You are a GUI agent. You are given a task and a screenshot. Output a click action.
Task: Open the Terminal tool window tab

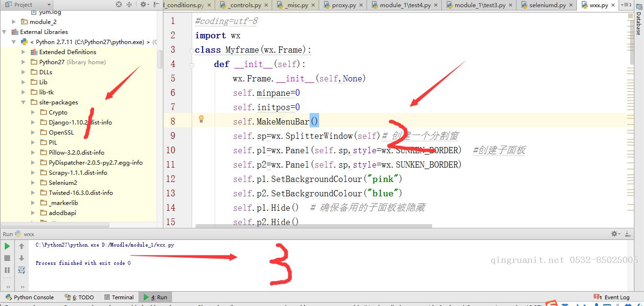click(x=119, y=297)
